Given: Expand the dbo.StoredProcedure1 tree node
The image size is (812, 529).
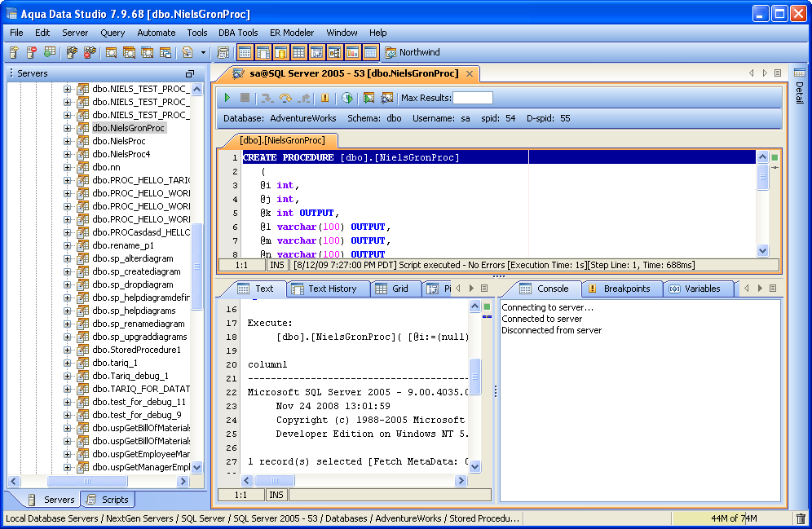Looking at the screenshot, I should point(68,350).
